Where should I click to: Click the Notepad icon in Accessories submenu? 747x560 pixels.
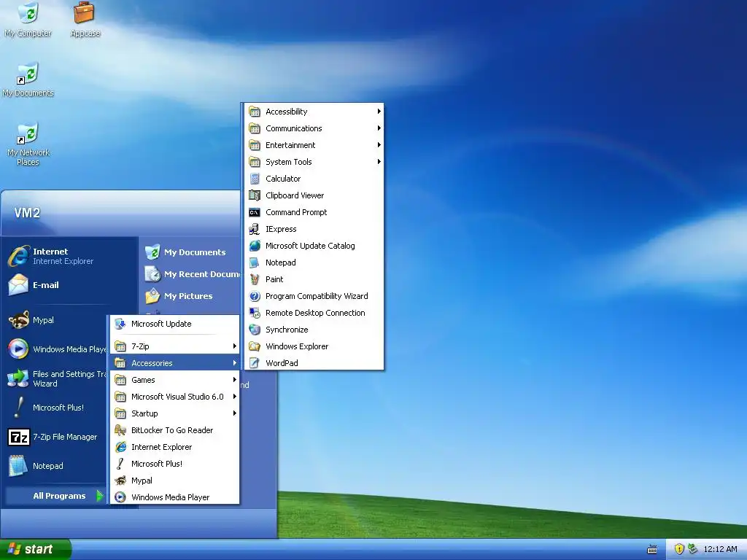point(255,262)
